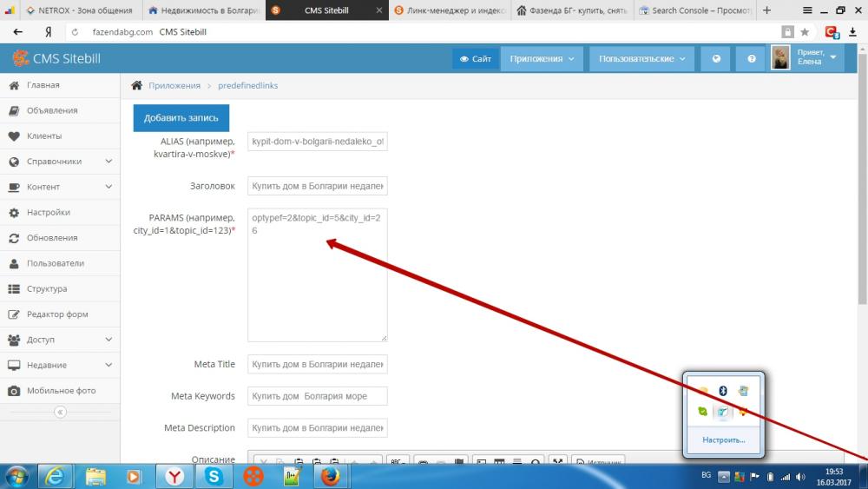868x489 pixels.
Task: Open the Пользовательские dropdown menu
Action: [641, 59]
